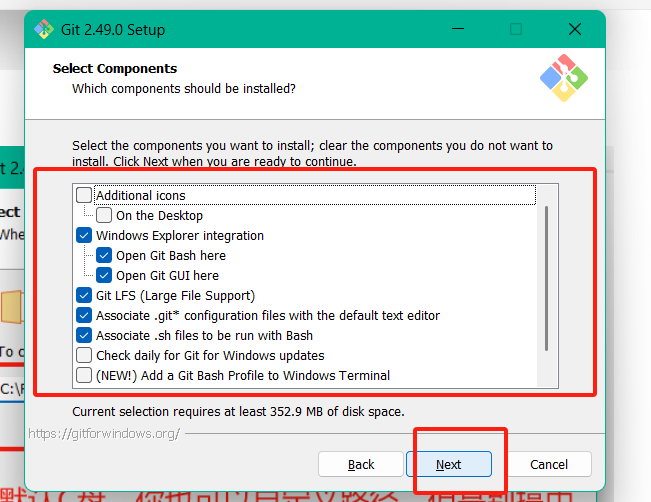
Task: Uncheck Git LFS (Large File Support)
Action: pos(84,295)
